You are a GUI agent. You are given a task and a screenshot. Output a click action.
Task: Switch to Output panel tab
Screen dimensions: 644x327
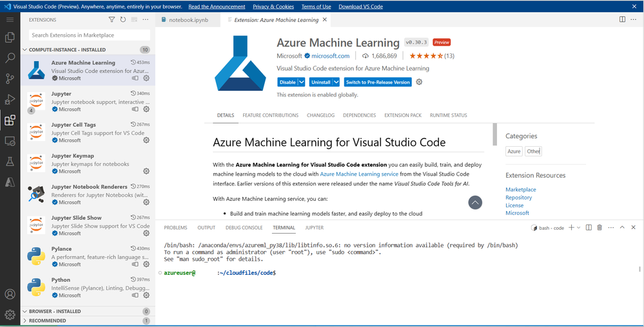tap(206, 227)
